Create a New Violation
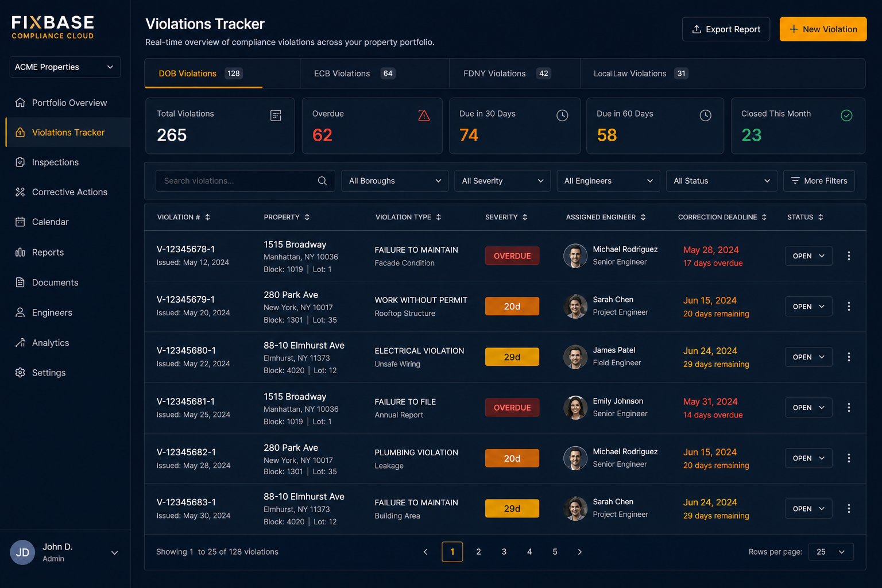 pos(823,29)
